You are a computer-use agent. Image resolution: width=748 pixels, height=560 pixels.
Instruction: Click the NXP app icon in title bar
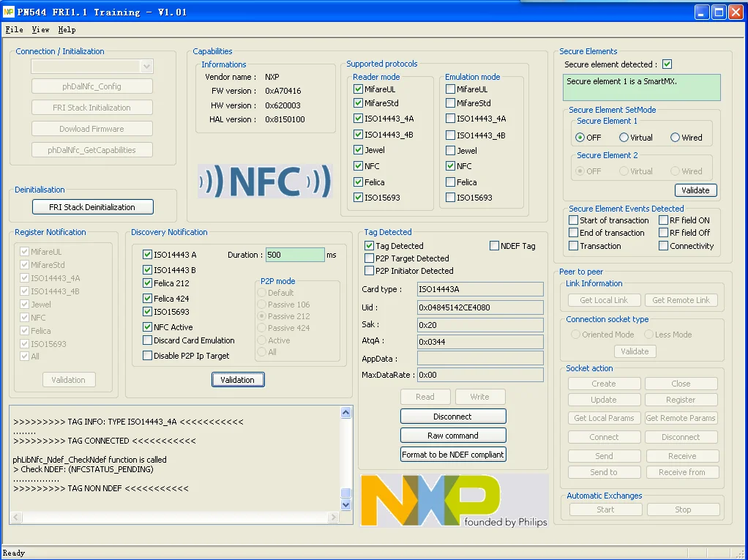pyautogui.click(x=9, y=12)
